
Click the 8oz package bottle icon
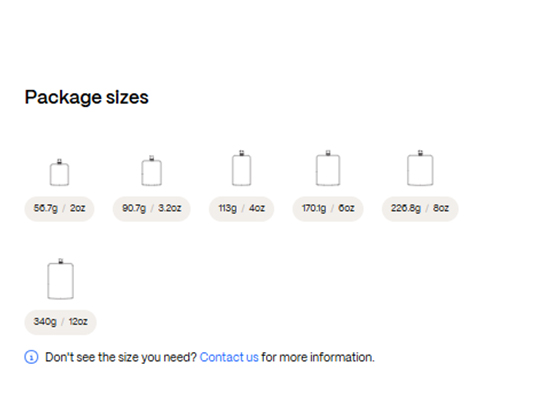tap(420, 168)
